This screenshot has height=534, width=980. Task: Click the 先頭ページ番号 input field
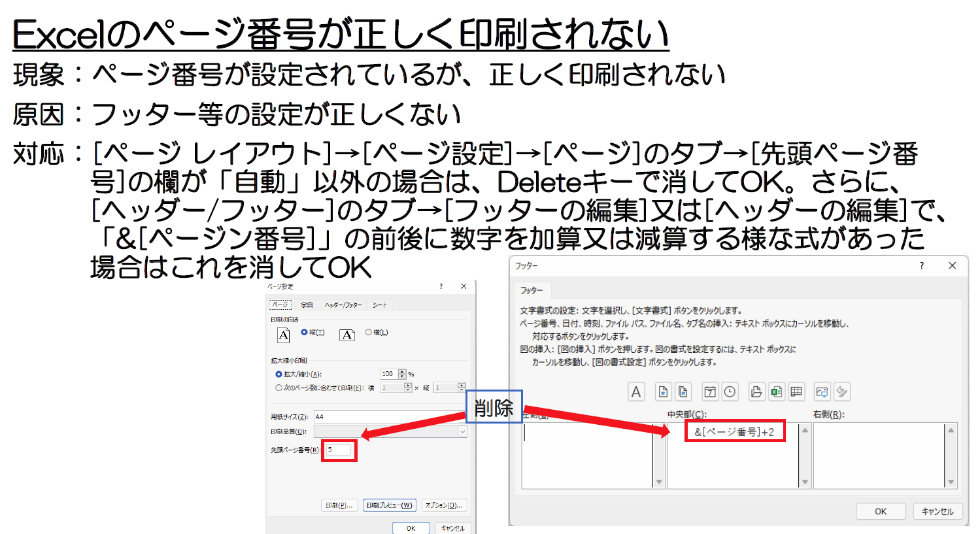(x=339, y=450)
